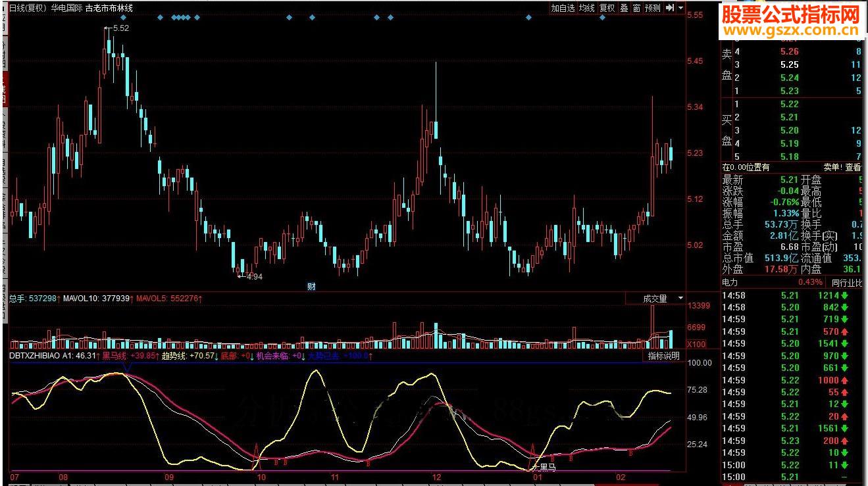Open the 成交量 indicator dropdown

tap(662, 299)
